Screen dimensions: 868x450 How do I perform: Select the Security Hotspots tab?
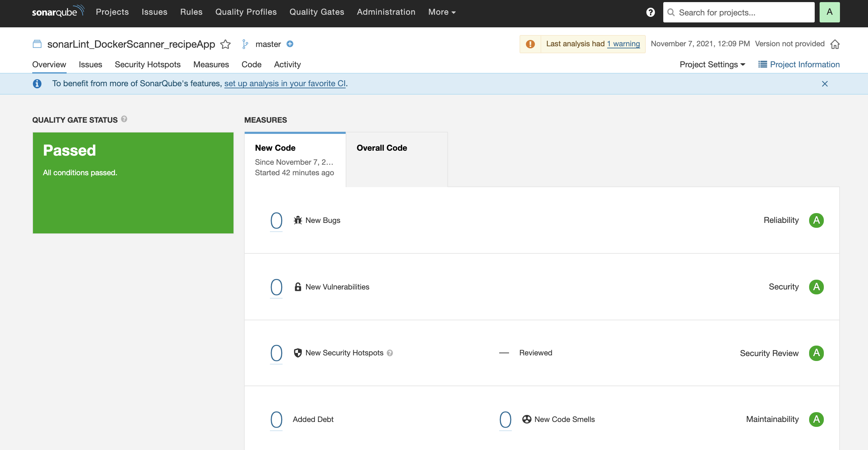coord(148,64)
